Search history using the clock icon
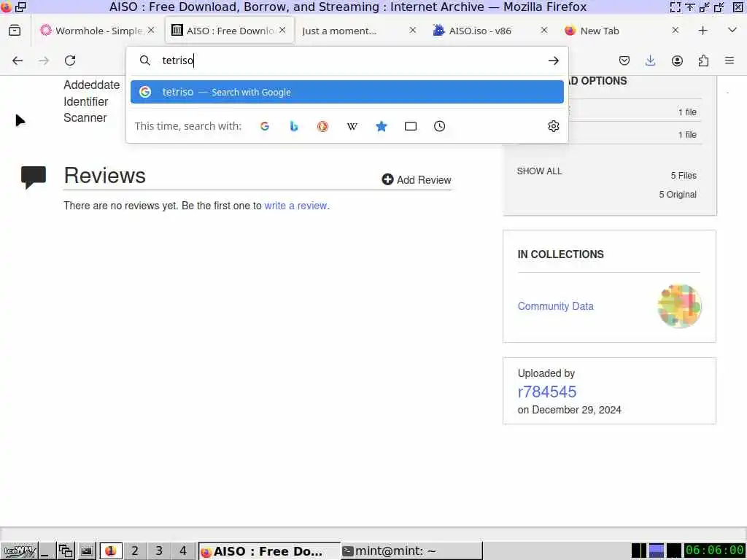Viewport: 747px width, 560px height. (x=439, y=126)
